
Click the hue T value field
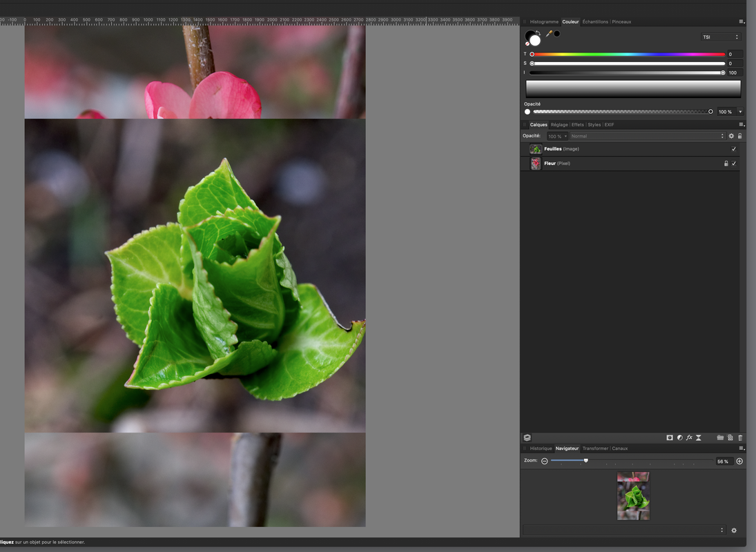point(735,55)
